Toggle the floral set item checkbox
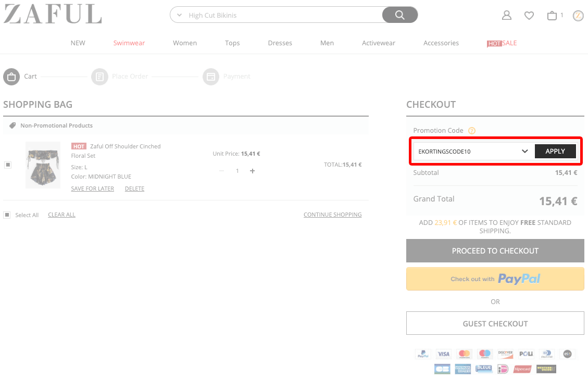588x378 pixels. click(x=7, y=165)
